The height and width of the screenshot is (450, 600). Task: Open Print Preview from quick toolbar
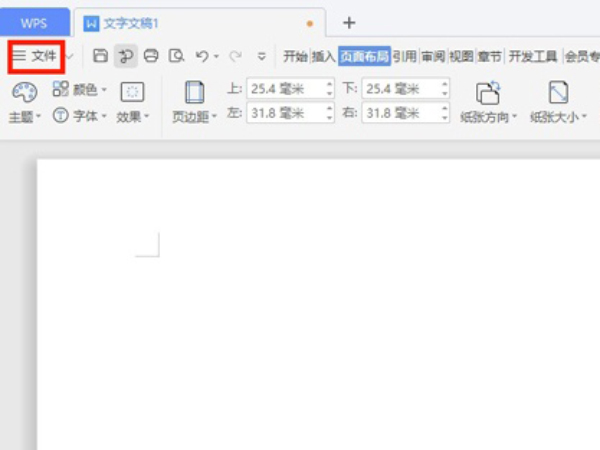point(177,56)
